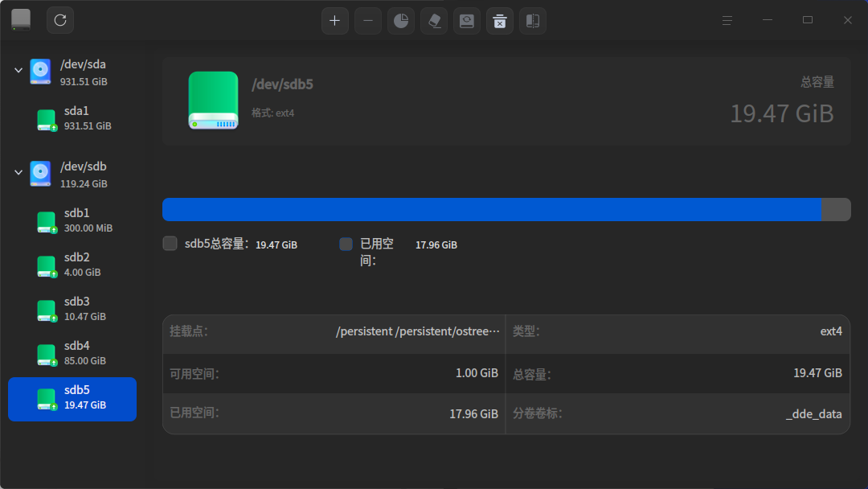This screenshot has width=868, height=489.
Task: Maximize the disk utility window
Action: 808,20
